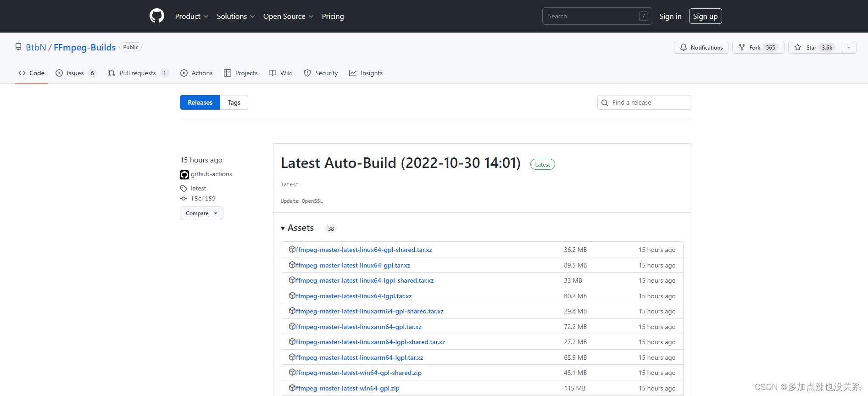Image resolution: width=868 pixels, height=396 pixels.
Task: Click package icon beside linux64-gpl-shared.tar.xz
Action: (292, 249)
